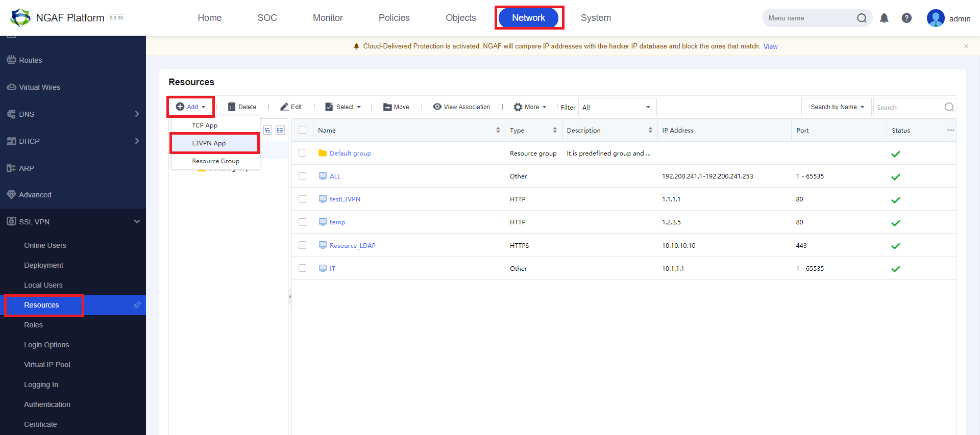Click the magnifier icon in Menu name search

pos(862,18)
